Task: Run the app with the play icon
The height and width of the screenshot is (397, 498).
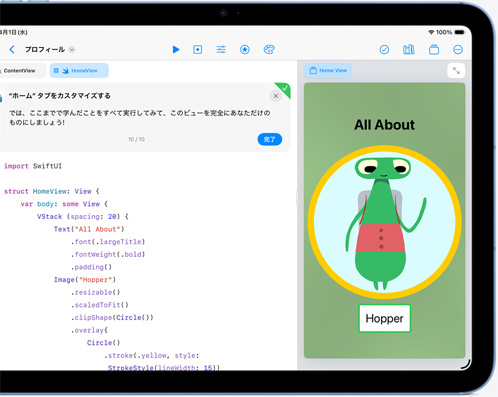Action: point(176,50)
